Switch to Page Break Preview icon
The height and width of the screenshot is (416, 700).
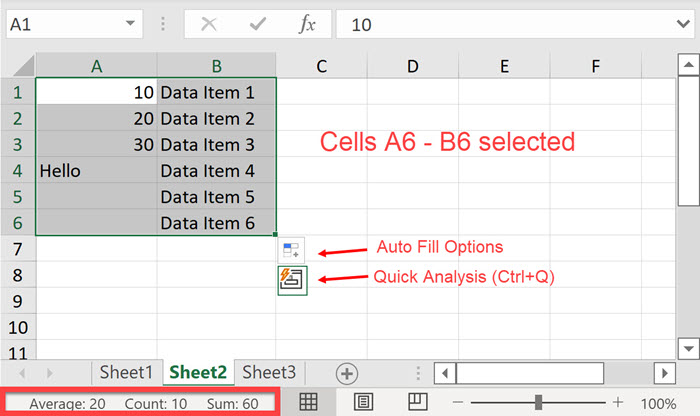[x=418, y=401]
